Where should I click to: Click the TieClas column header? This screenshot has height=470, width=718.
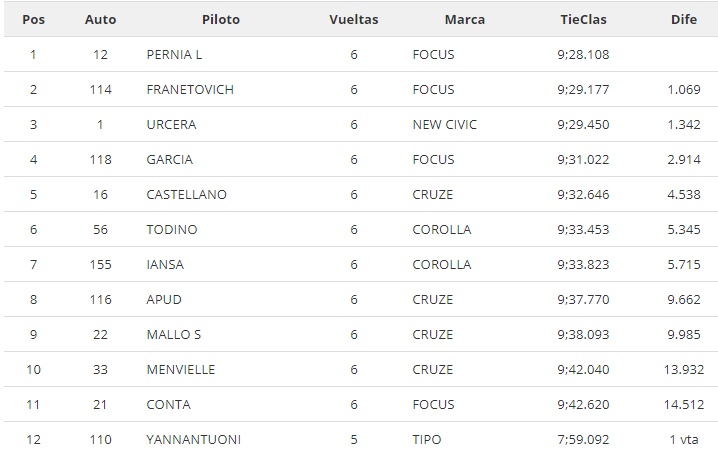(583, 20)
